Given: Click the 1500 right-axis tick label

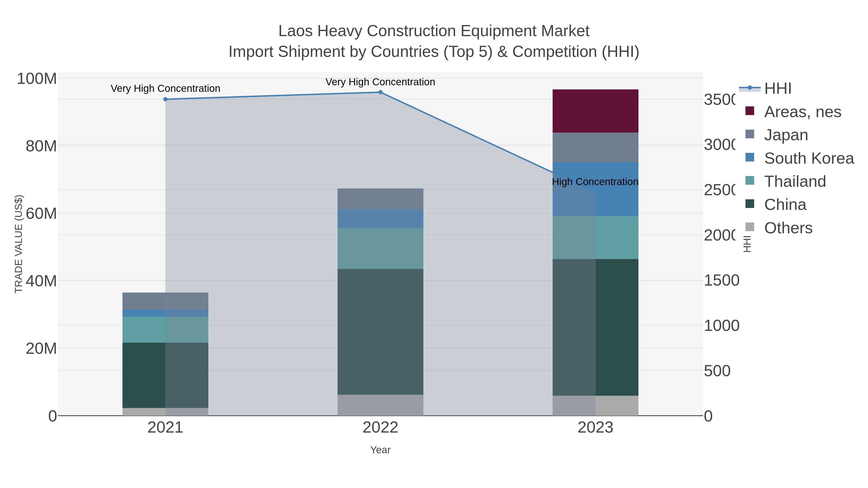Looking at the screenshot, I should click(x=722, y=281).
